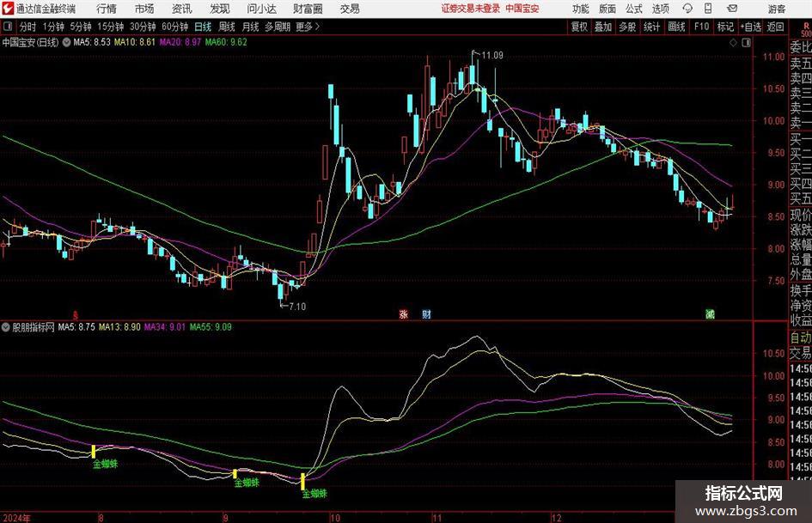Select the 日线 daily period tab
Image resolution: width=812 pixels, height=523 pixels.
(203, 27)
